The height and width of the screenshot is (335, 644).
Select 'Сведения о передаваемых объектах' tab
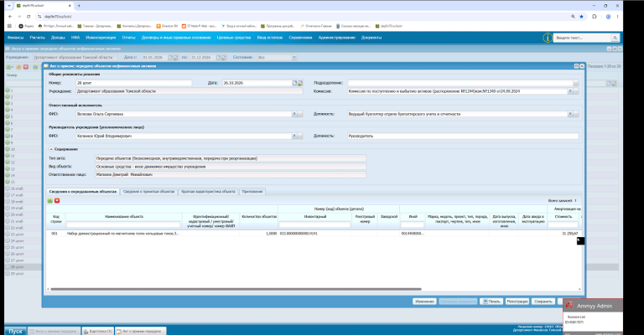coord(83,192)
